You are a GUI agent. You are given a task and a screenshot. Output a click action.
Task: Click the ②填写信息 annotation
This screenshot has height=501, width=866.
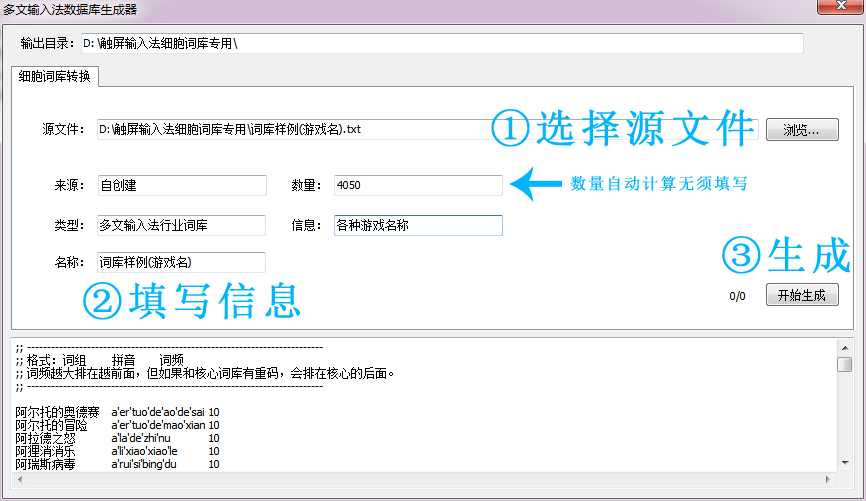pos(191,300)
